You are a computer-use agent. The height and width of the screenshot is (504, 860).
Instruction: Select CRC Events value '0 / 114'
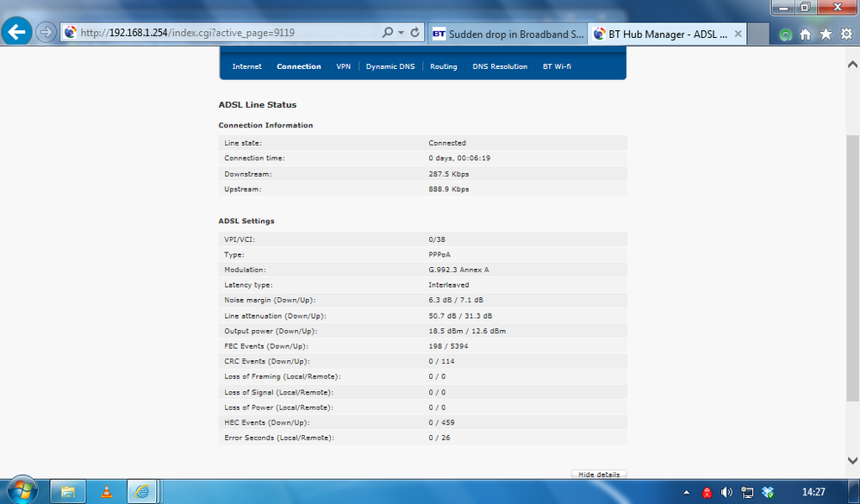441,361
